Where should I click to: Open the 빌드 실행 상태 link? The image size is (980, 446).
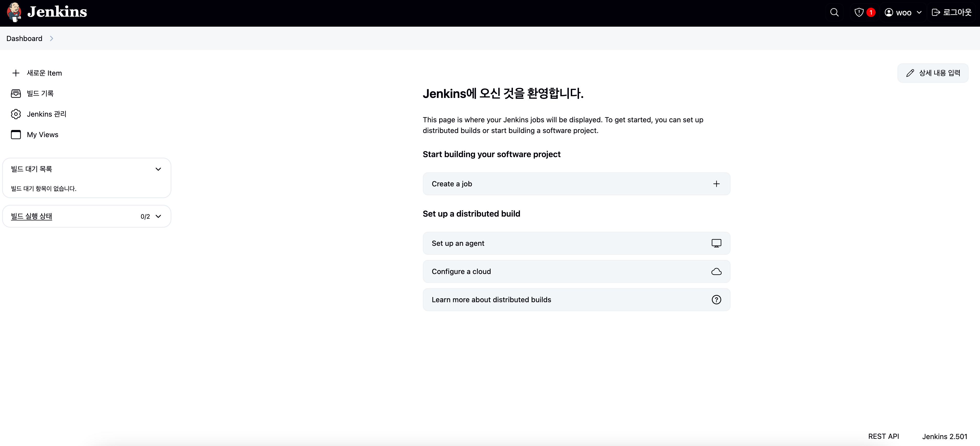click(32, 216)
